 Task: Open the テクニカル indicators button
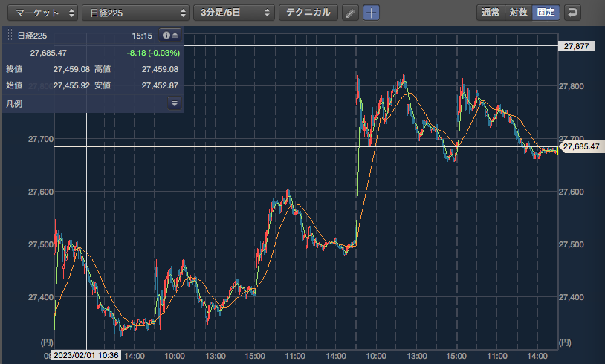[x=308, y=13]
